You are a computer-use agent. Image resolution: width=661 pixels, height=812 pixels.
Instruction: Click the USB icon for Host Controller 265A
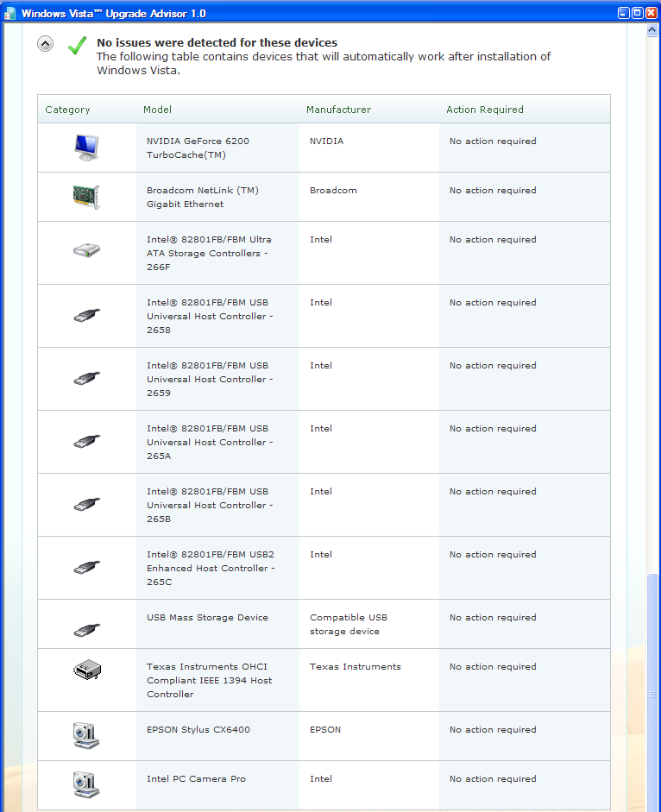click(86, 441)
